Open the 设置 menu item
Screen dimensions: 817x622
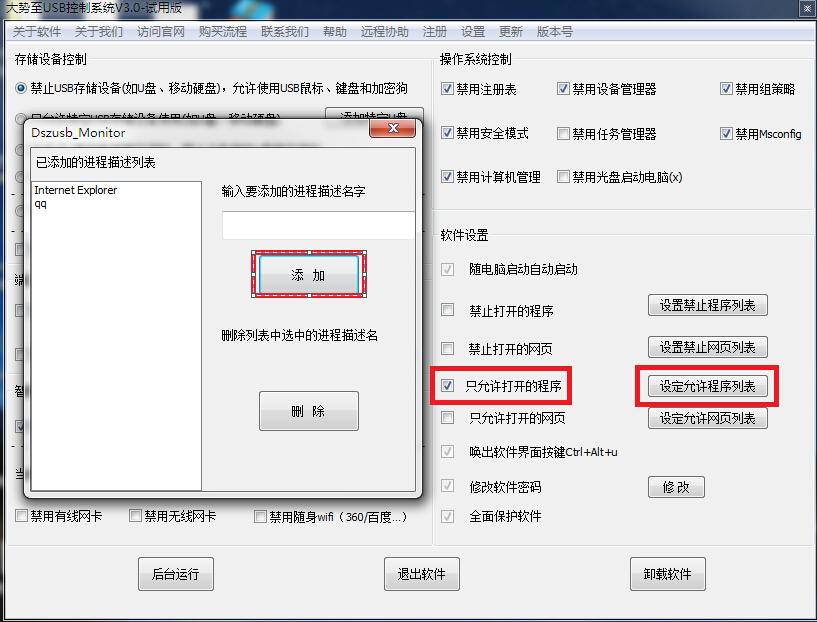click(x=473, y=32)
